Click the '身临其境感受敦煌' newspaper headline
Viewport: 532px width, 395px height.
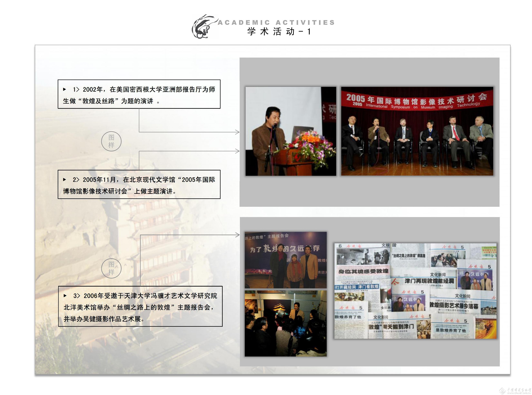(x=363, y=271)
